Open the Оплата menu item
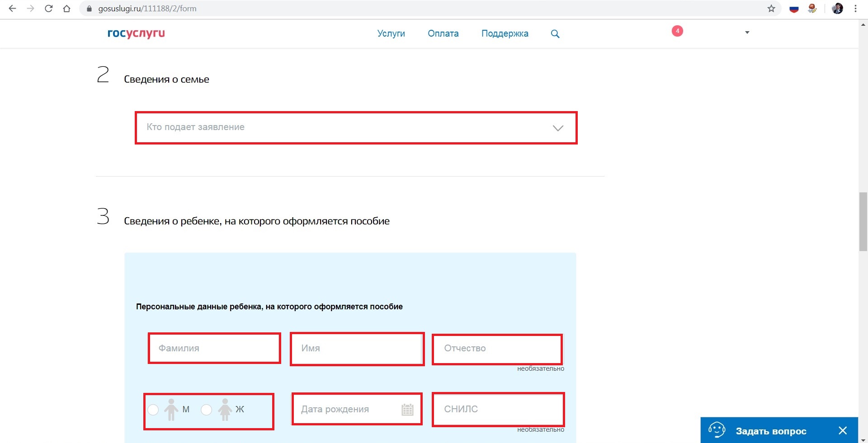This screenshot has width=868, height=443. 443,33
